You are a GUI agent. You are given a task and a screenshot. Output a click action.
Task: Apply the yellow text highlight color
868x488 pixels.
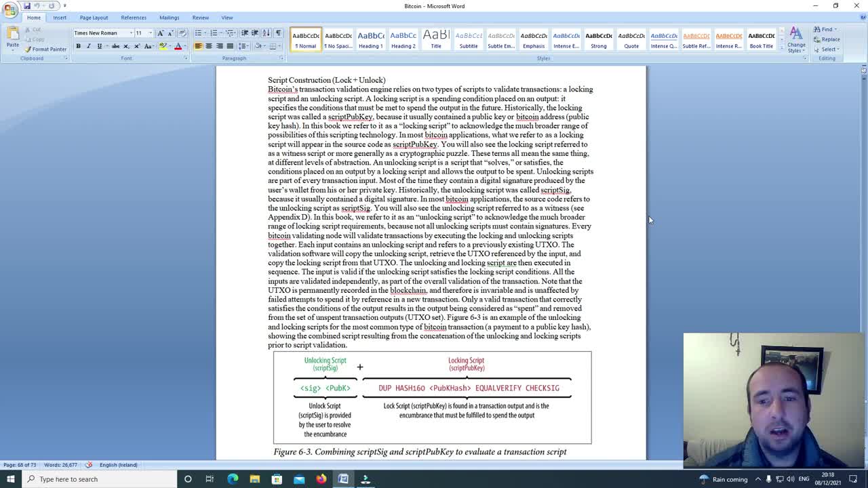[x=163, y=46]
